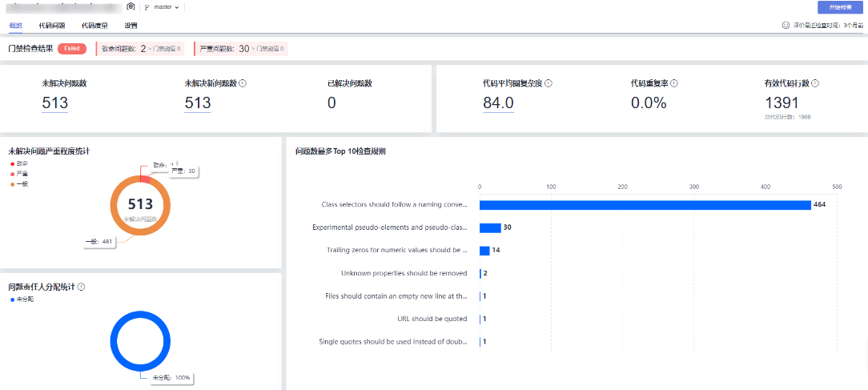Click the 未解决问题严重程度统计 heading
This screenshot has width=868, height=390.
tap(50, 151)
